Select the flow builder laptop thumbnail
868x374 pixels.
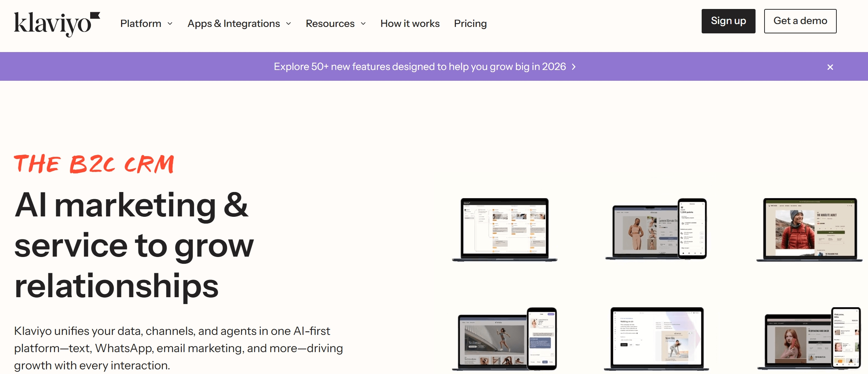point(504,230)
